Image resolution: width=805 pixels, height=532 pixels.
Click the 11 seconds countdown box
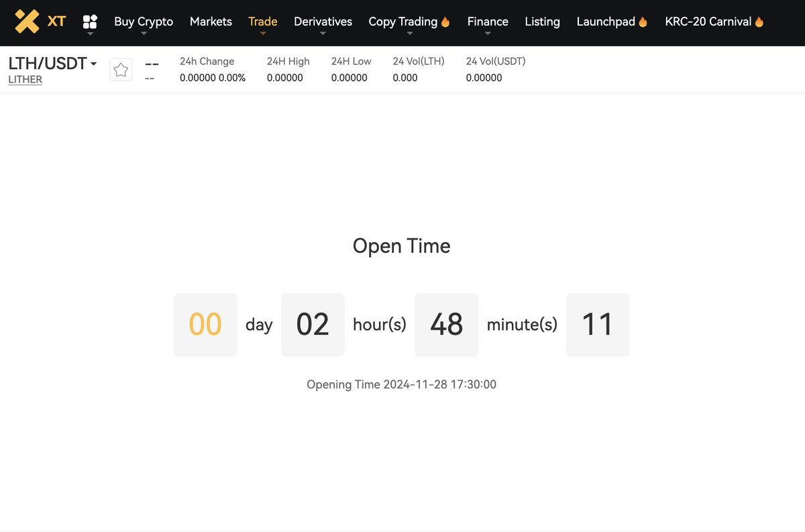(598, 325)
